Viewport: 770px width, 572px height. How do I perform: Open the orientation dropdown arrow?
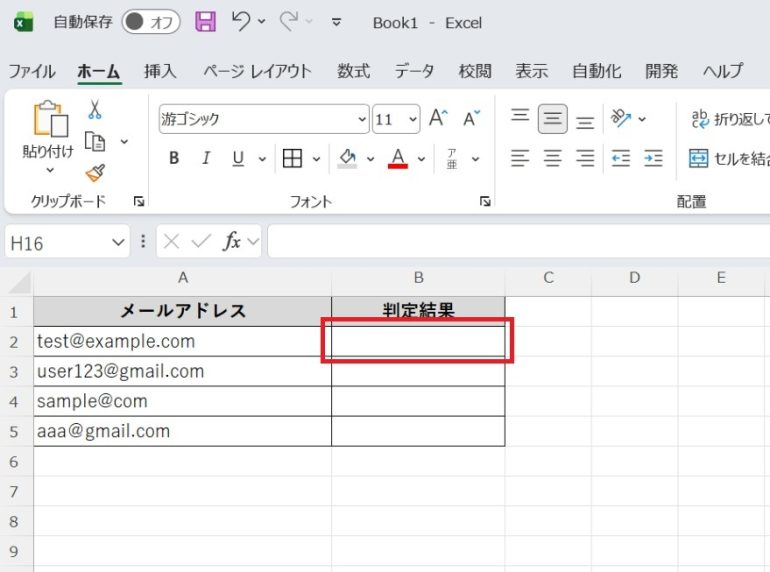click(642, 119)
